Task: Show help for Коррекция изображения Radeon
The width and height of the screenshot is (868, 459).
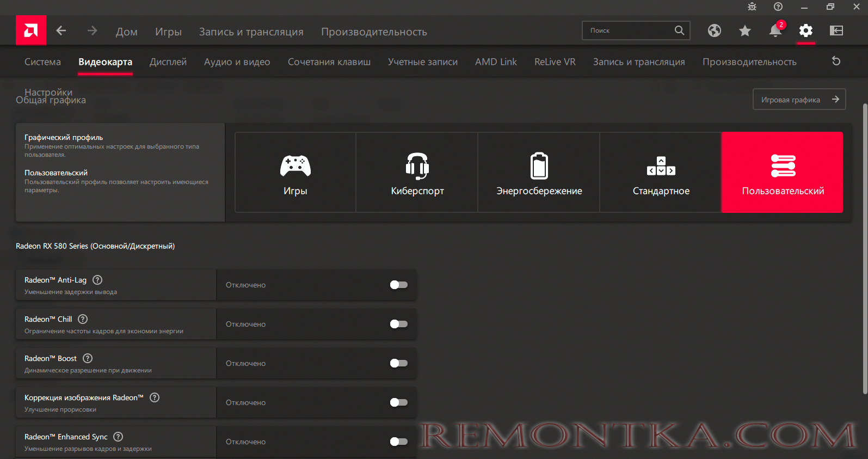Action: (x=155, y=397)
